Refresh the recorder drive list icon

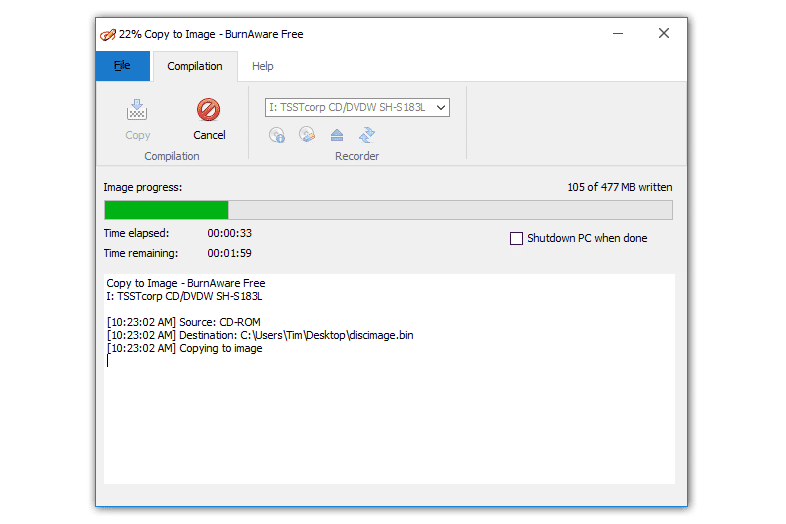coord(367,134)
